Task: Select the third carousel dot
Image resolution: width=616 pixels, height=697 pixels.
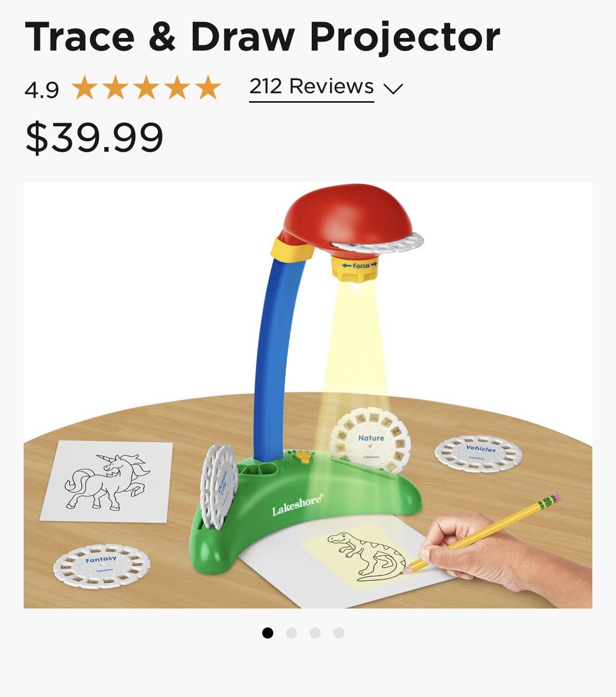Action: pyautogui.click(x=315, y=633)
